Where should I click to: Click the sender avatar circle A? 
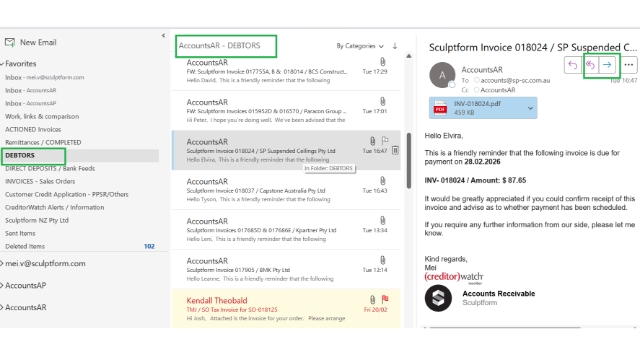pos(442,75)
